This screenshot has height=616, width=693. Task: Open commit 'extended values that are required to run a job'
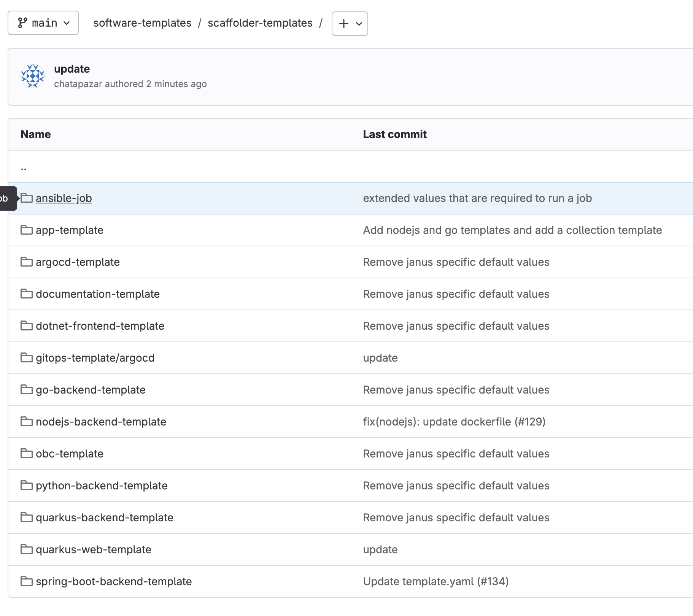(x=477, y=198)
